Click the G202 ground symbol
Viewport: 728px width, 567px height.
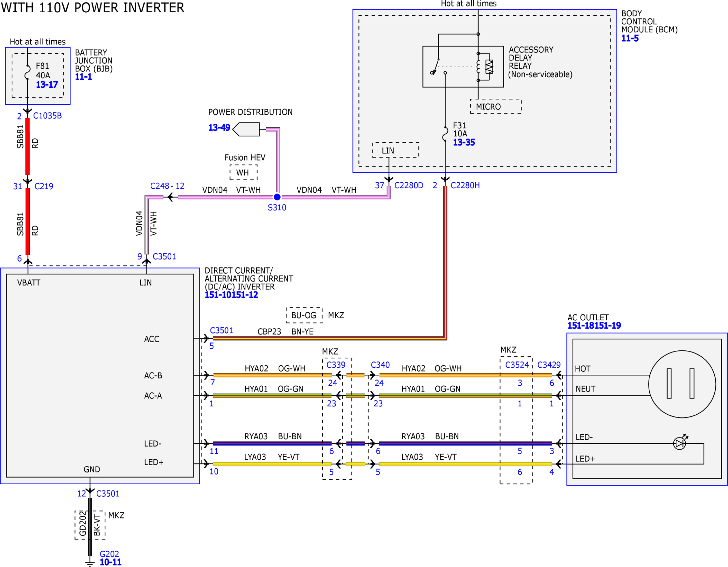(90, 563)
